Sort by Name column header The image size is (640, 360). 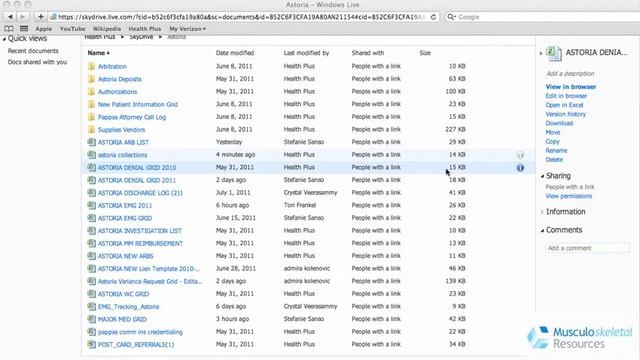pos(98,53)
